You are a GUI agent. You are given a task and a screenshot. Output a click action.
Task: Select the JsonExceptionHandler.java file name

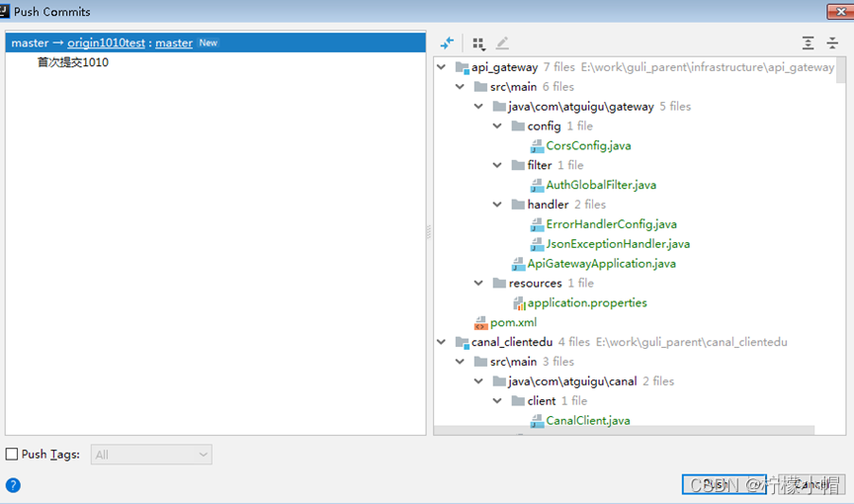coord(618,244)
